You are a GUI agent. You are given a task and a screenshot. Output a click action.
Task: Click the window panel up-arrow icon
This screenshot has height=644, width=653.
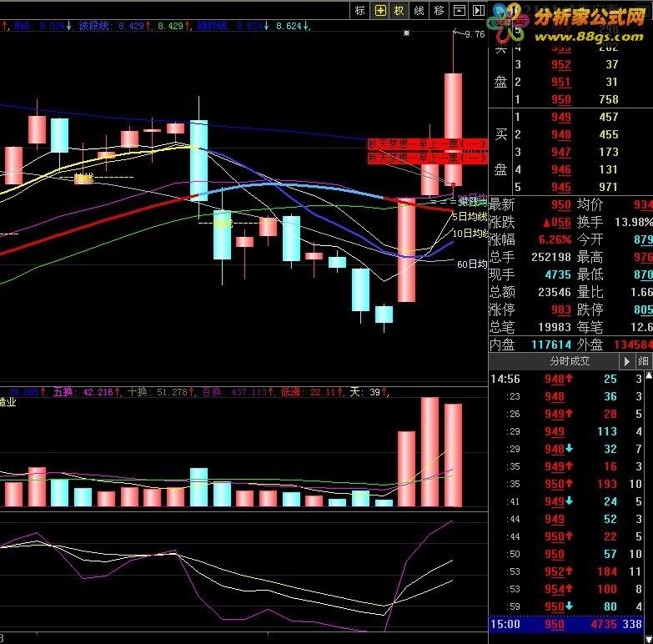pyautogui.click(x=459, y=10)
